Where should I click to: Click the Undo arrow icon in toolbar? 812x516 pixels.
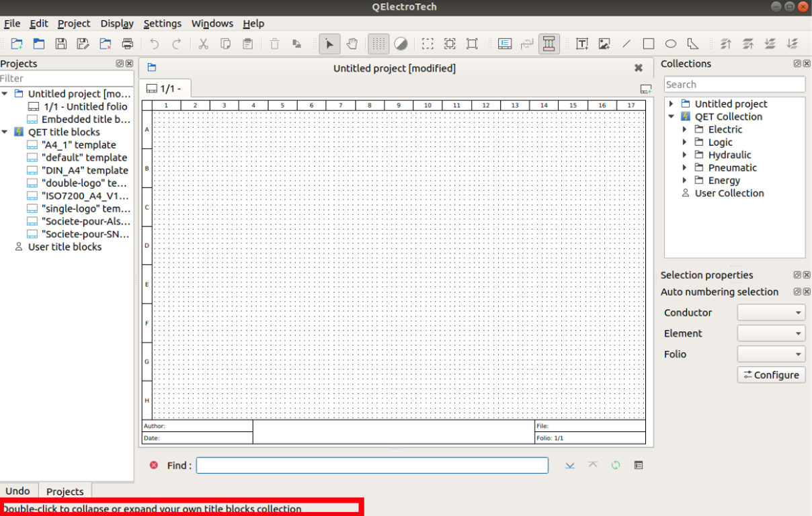coord(155,44)
